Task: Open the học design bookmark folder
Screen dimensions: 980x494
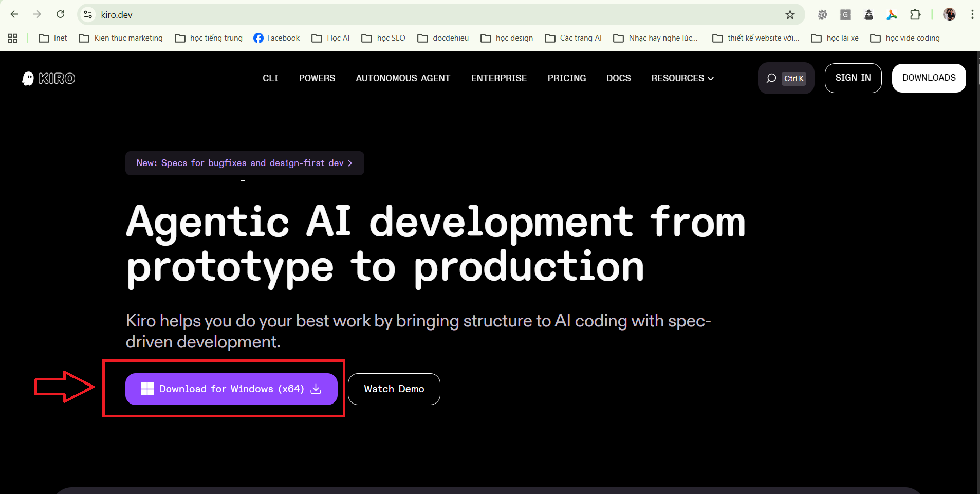Action: click(x=507, y=38)
